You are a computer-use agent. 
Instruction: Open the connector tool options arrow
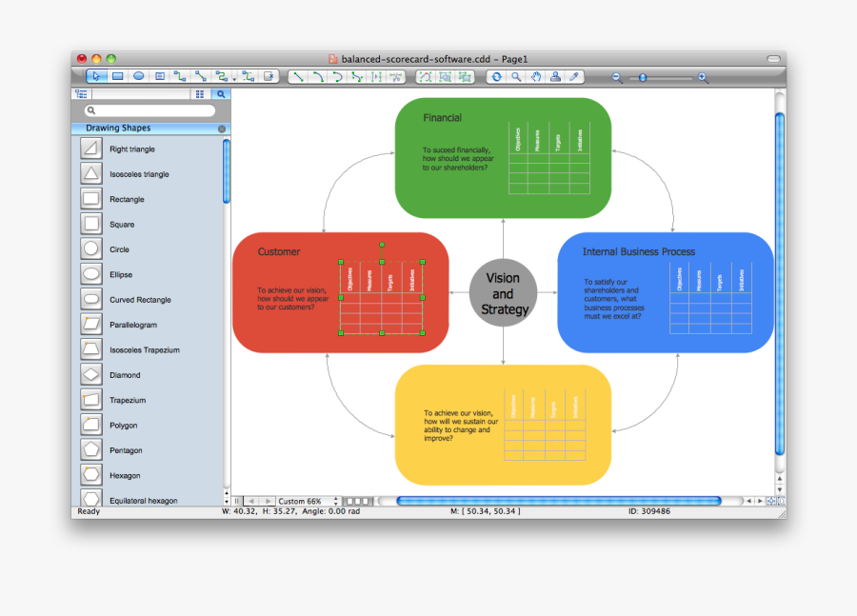(x=234, y=77)
